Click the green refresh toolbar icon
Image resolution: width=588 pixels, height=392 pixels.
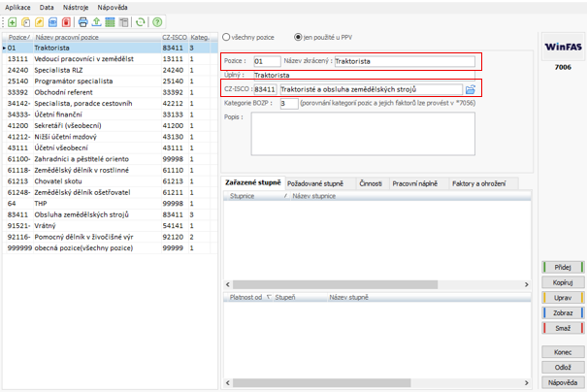click(141, 21)
